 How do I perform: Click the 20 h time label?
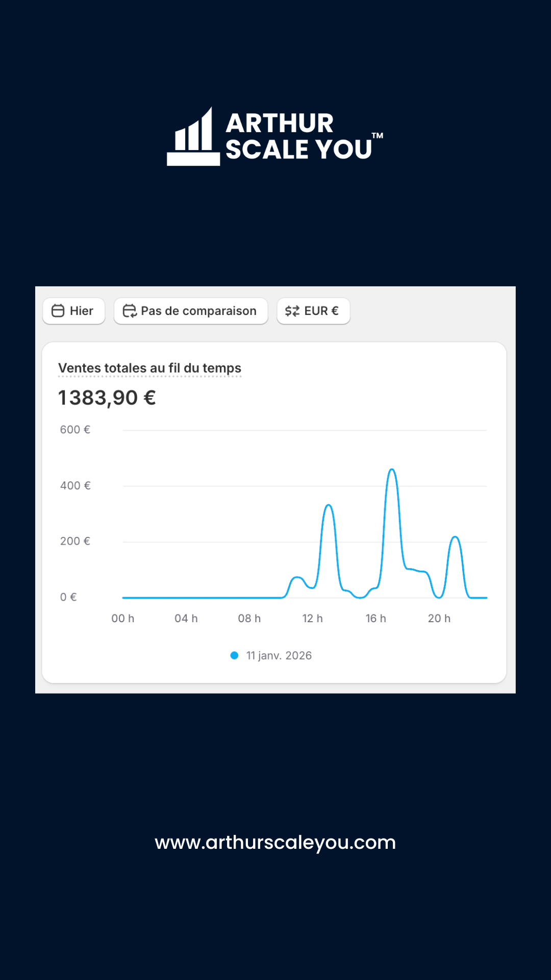pos(439,619)
